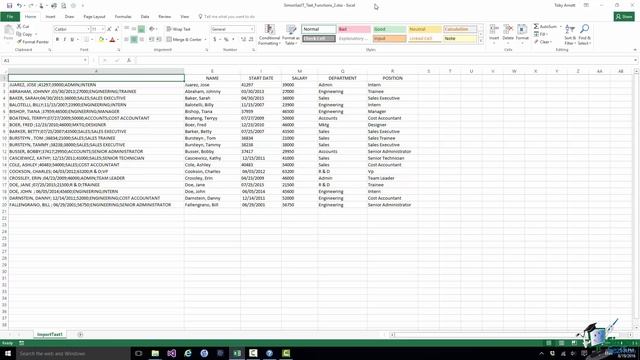Decrease decimal places

(251, 40)
